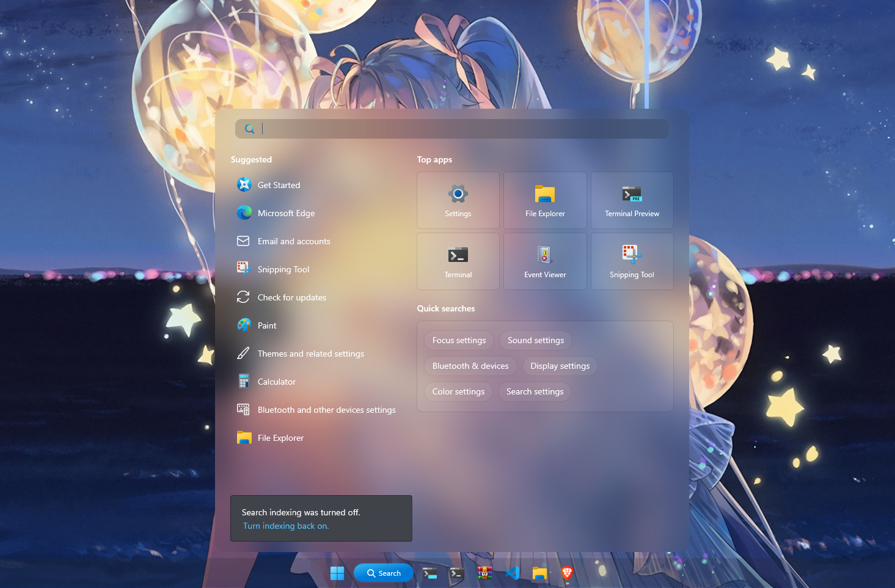This screenshot has height=588, width=895.
Task: Open Email and accounts settings
Action: [315, 241]
